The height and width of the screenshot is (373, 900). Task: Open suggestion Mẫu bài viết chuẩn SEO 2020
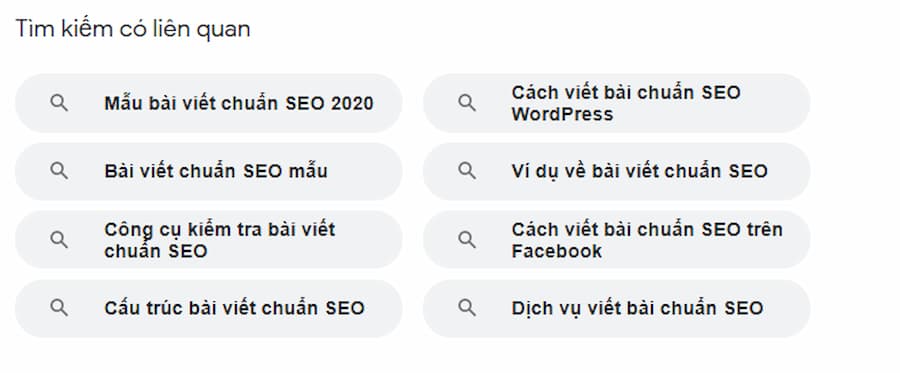[208, 103]
